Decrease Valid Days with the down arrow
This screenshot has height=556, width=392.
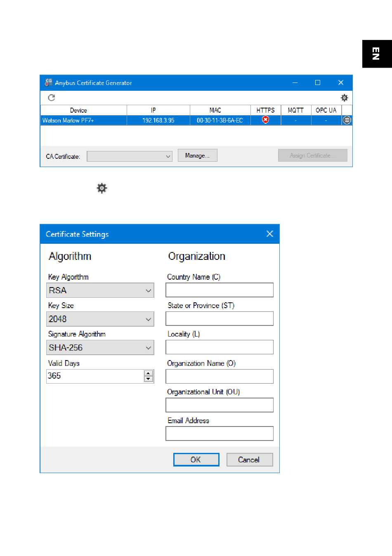(149, 379)
